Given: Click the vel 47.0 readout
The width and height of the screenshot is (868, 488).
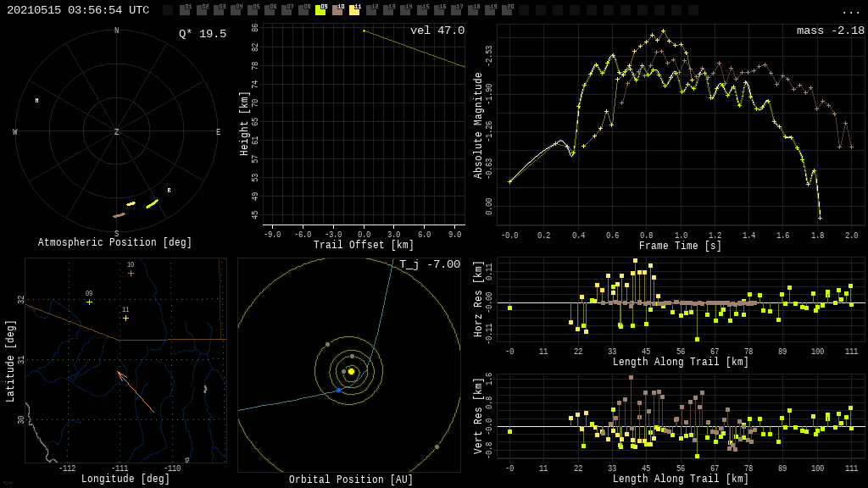Looking at the screenshot, I should point(437,30).
